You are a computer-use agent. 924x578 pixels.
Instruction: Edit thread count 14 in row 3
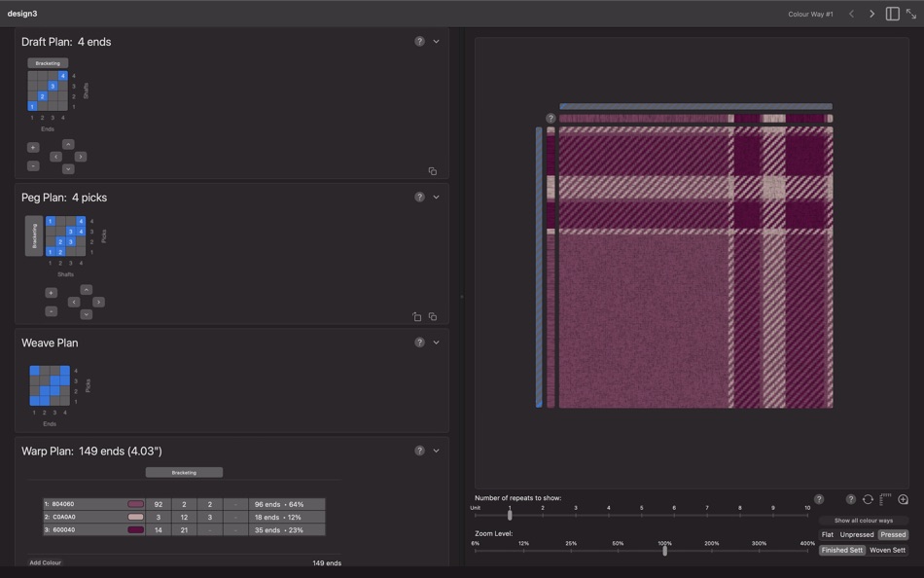tap(158, 530)
